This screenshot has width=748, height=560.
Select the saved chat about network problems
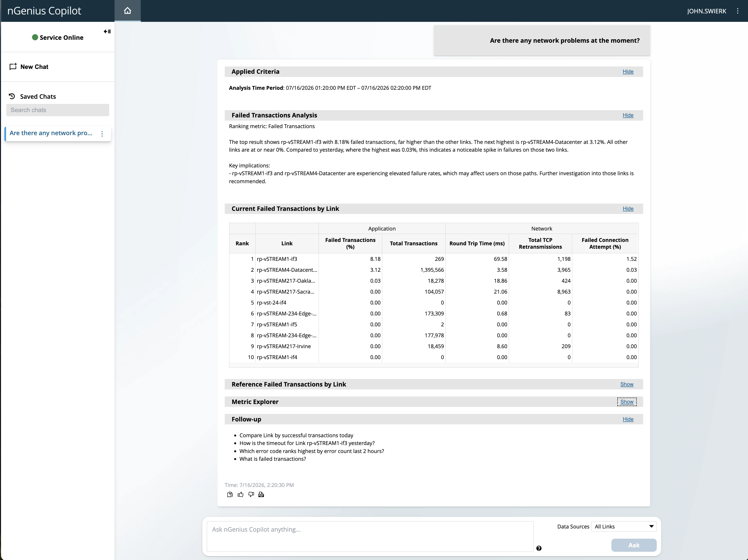click(x=51, y=133)
